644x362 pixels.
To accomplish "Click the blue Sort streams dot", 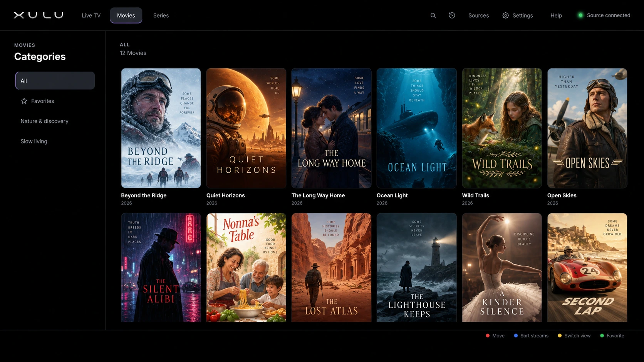I will coord(516,335).
